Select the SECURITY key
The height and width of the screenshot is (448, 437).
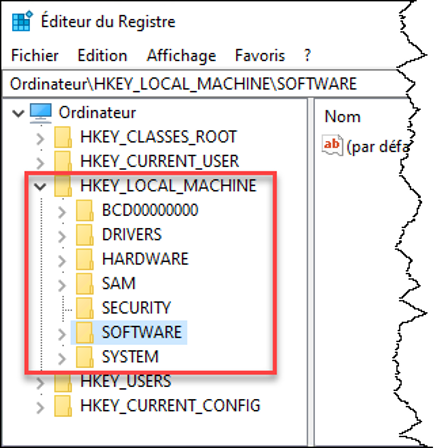coord(136,308)
